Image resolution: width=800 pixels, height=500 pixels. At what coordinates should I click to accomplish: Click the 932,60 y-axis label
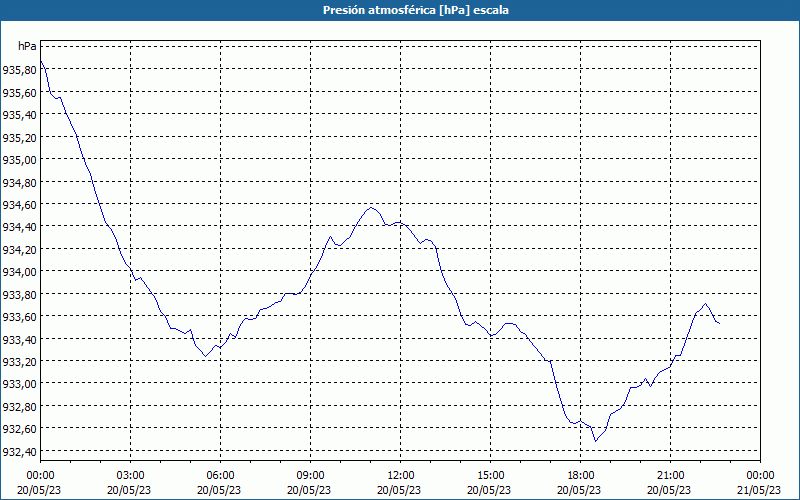(19, 429)
